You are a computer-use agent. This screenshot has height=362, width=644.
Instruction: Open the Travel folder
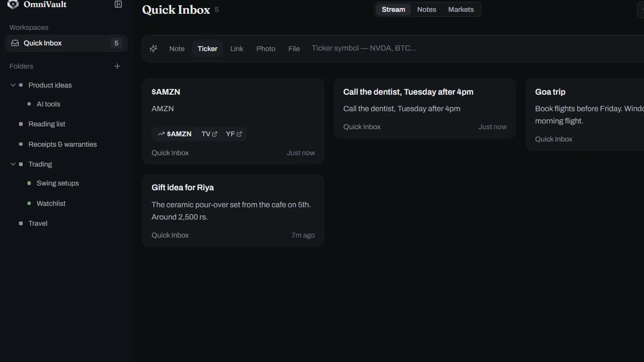(x=38, y=223)
